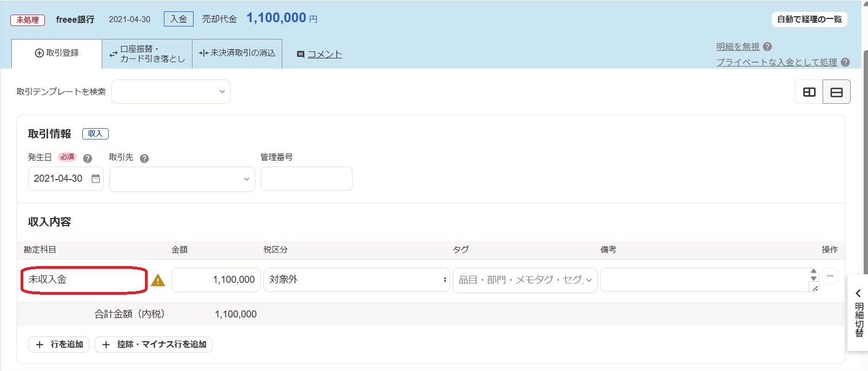Click the 発生日 date field
The image size is (868, 371).
pos(65,178)
